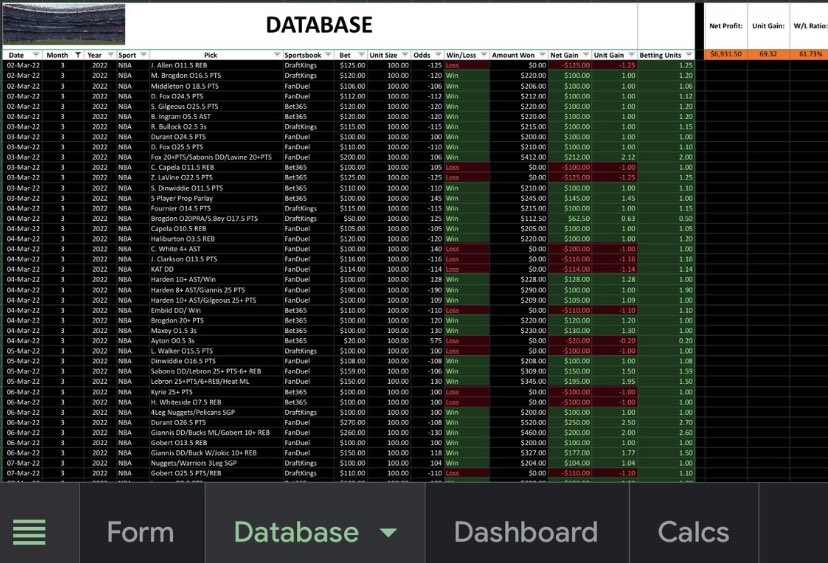Select the Database sheet tab

click(x=296, y=531)
